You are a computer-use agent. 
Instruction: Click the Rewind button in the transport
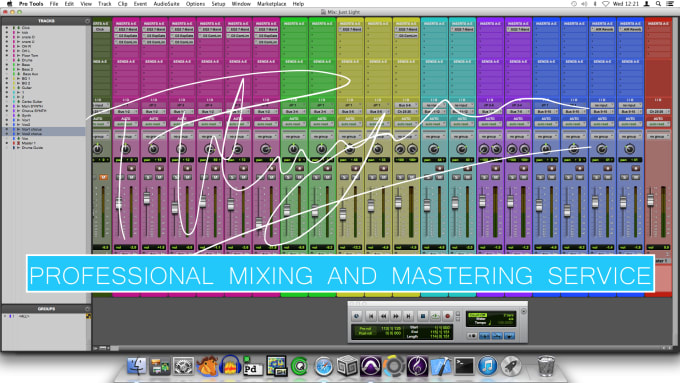click(383, 316)
